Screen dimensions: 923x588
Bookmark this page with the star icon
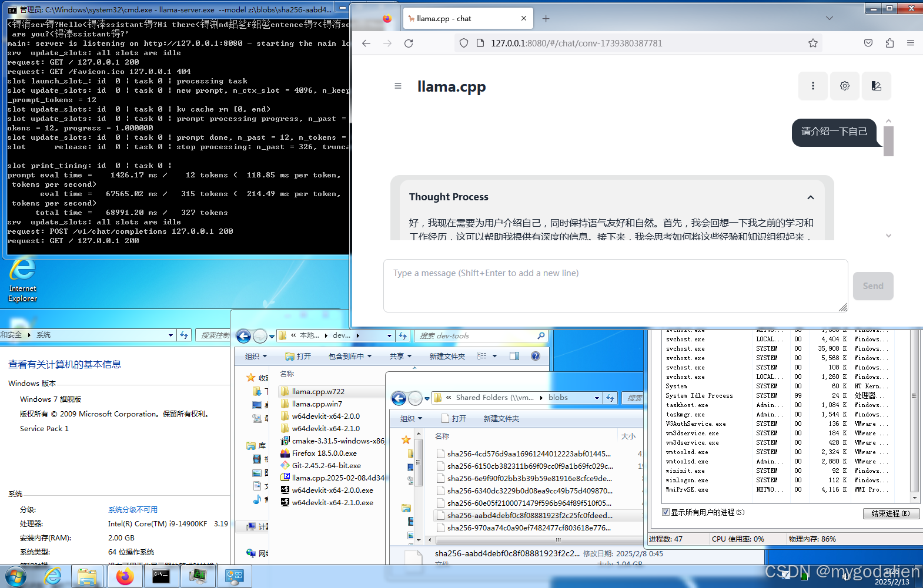pos(813,43)
